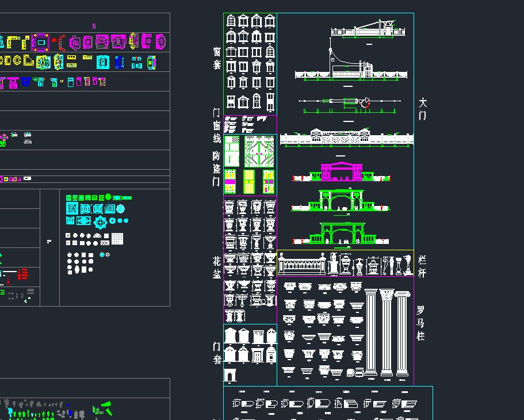This screenshot has height=420, width=524.
Task: Select the 防盗门 vertical label
Action: tap(216, 169)
